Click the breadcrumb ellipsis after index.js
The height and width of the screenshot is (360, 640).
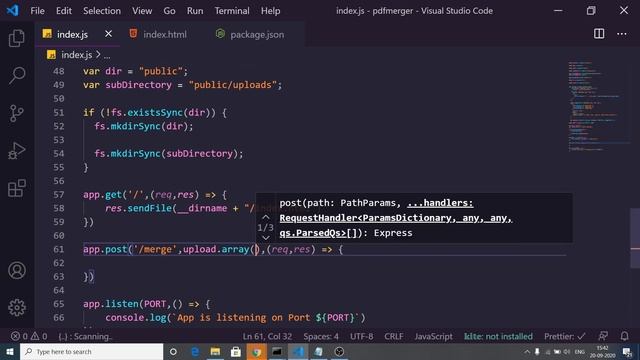tap(107, 56)
